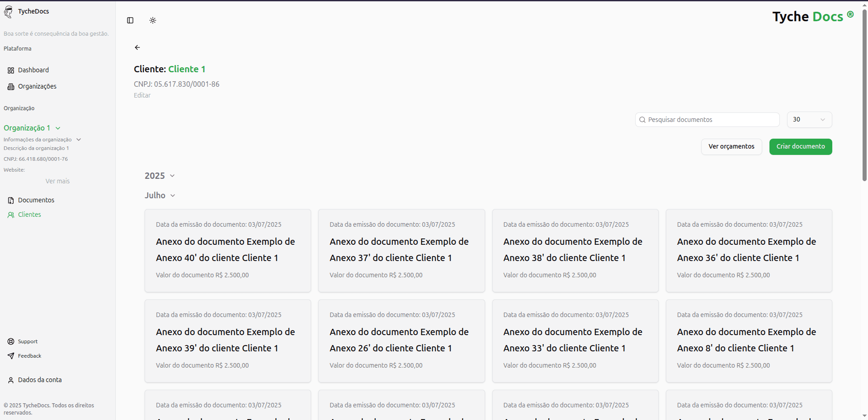
Task: Open the Anexo 40 document card
Action: (x=227, y=250)
